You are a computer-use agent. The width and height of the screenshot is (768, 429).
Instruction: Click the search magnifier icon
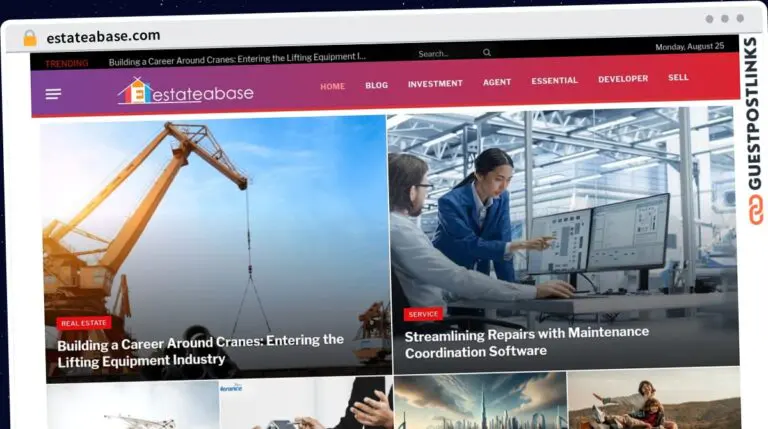coord(487,53)
